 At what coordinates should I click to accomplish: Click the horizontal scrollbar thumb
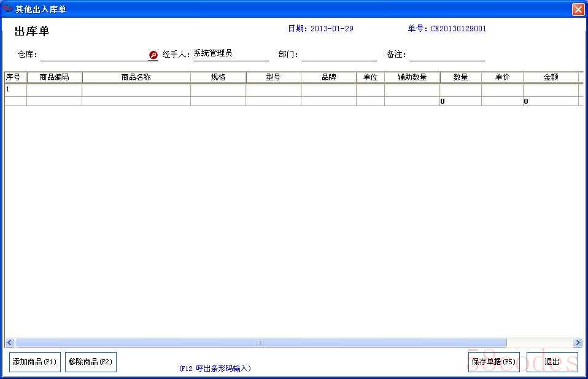(x=261, y=342)
